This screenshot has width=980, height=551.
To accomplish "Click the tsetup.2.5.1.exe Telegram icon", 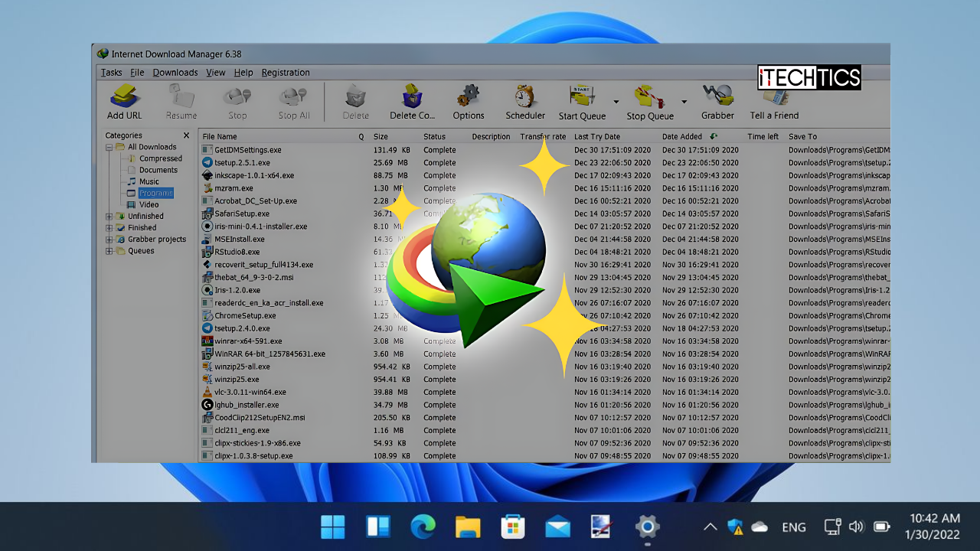I will [x=207, y=162].
